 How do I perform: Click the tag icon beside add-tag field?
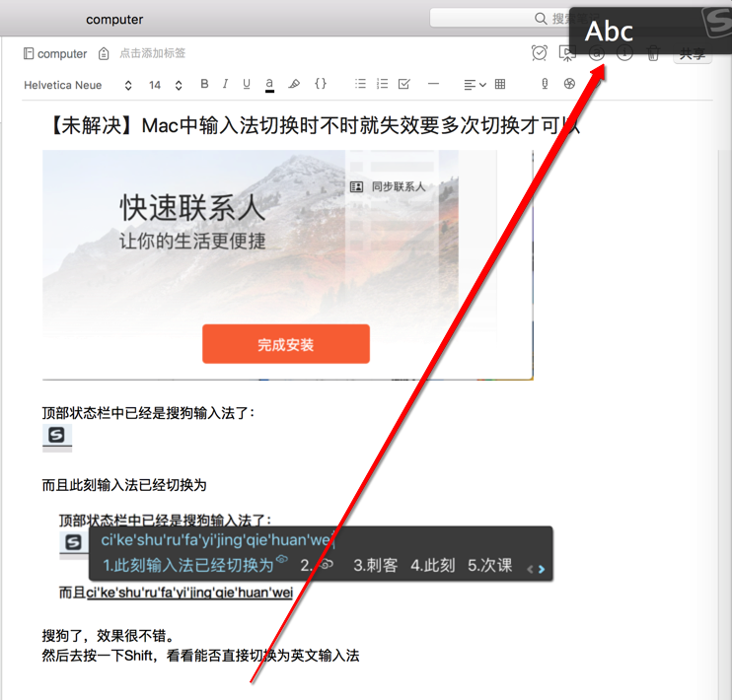tap(104, 53)
